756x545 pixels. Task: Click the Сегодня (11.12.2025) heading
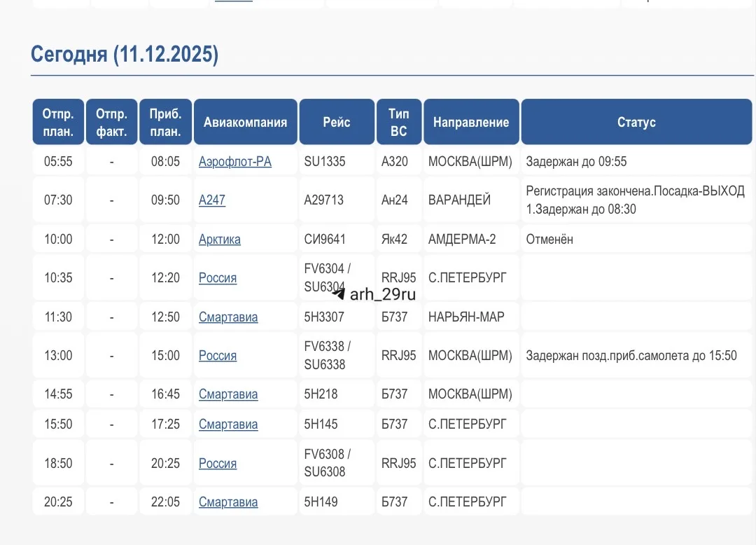click(125, 54)
